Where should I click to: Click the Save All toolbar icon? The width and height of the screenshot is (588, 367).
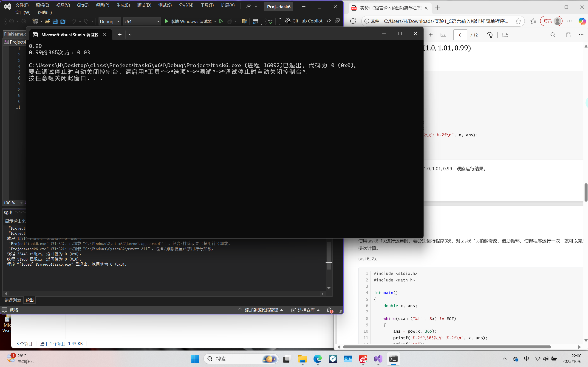coord(63,21)
